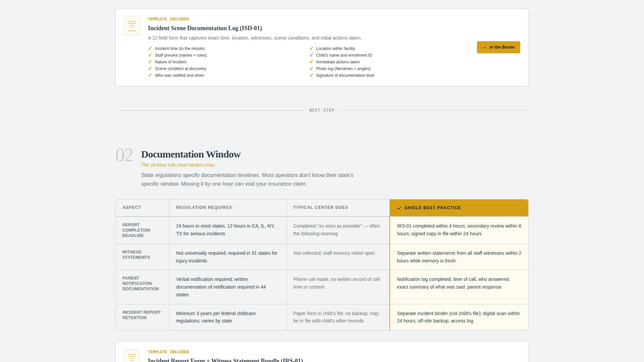Screen dimensions: 644x362
Task: Click the IRS-01 template document icon
Action: point(132,356)
